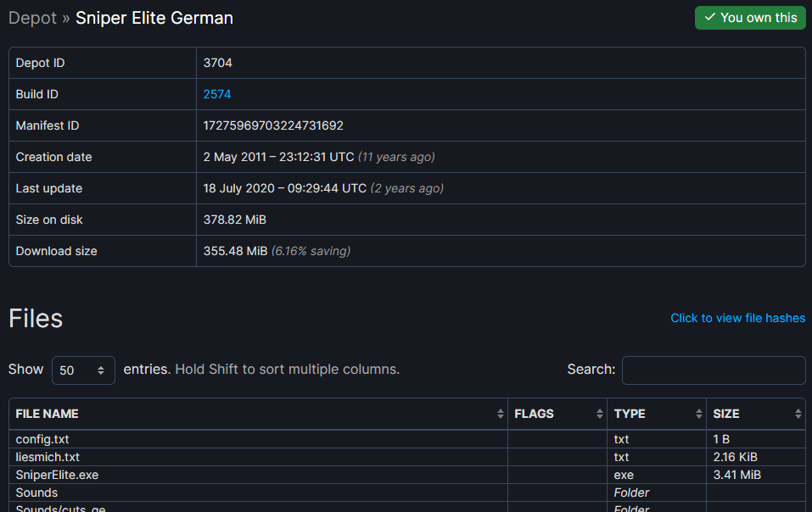Click the Download size label
Screen dimensions: 812x512
tap(57, 251)
